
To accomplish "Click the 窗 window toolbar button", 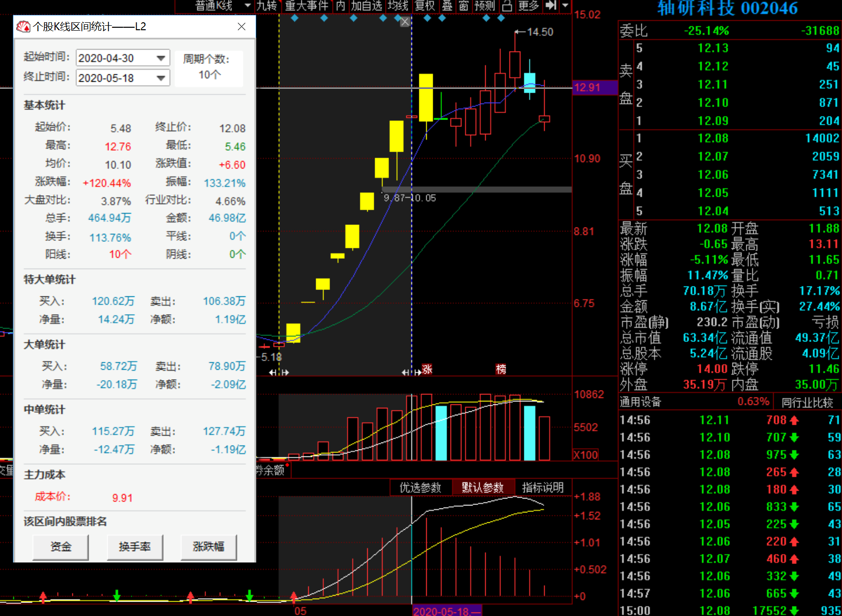I will point(464,6).
